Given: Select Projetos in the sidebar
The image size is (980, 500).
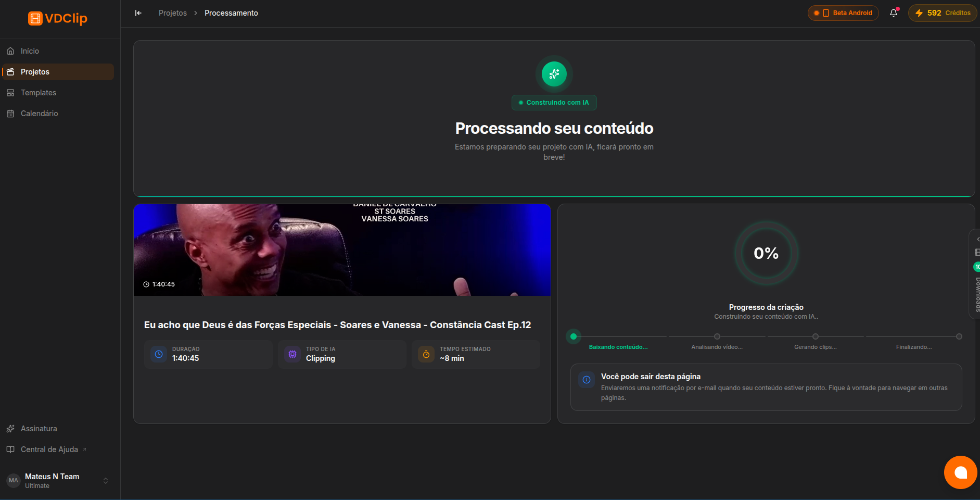Looking at the screenshot, I should pos(58,72).
